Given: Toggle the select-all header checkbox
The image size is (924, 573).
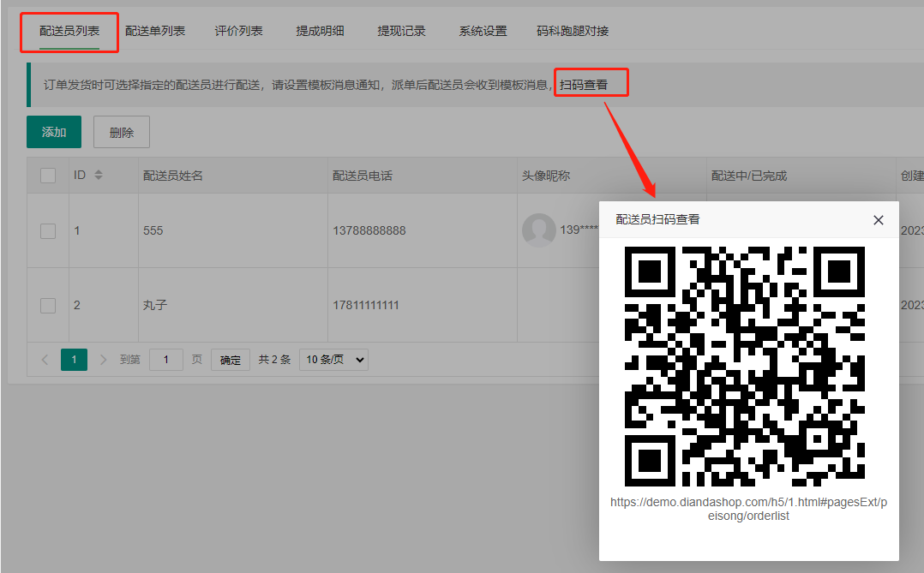Looking at the screenshot, I should [x=48, y=176].
